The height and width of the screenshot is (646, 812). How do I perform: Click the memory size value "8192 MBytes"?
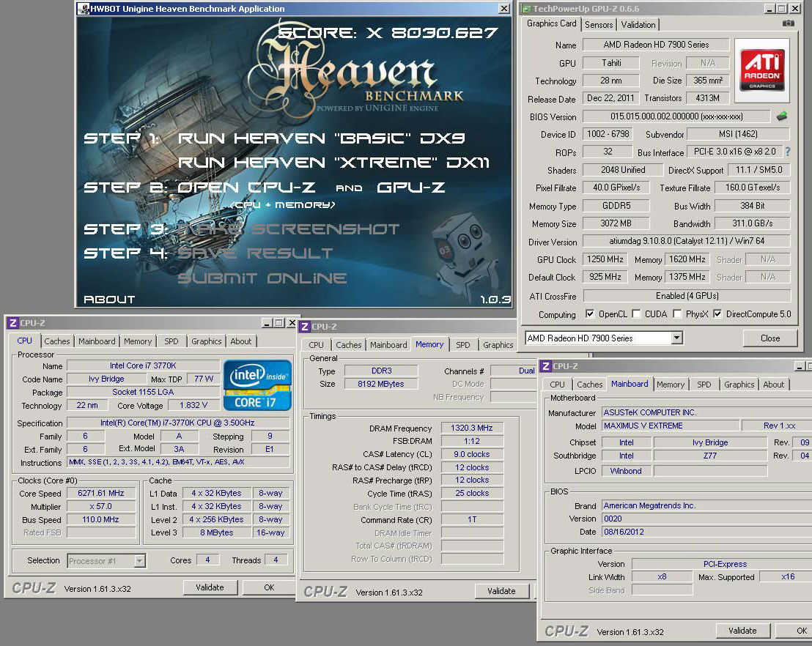pyautogui.click(x=380, y=384)
